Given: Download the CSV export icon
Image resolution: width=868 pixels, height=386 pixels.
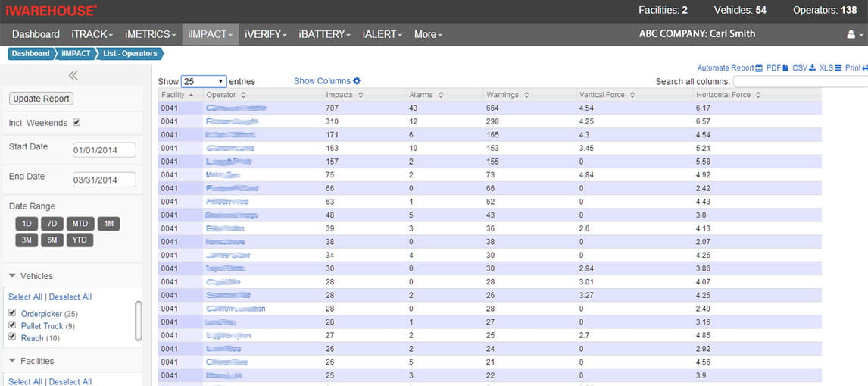Looking at the screenshot, I should coord(813,68).
